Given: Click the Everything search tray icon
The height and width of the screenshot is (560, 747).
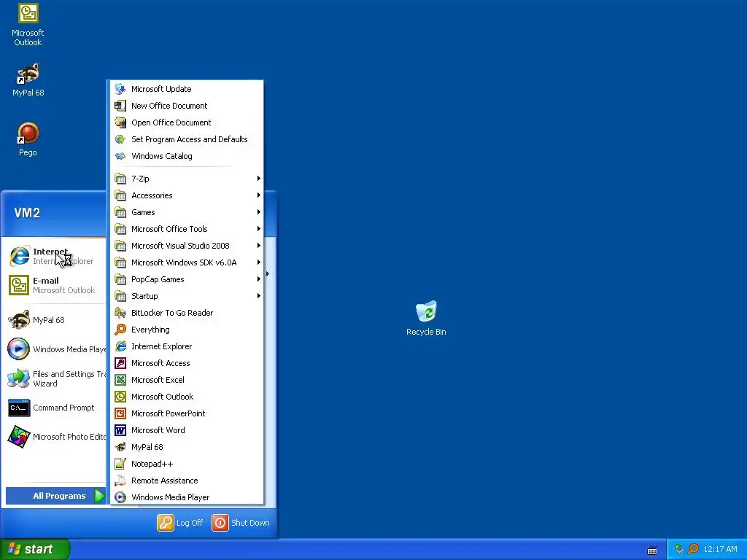Looking at the screenshot, I should 693,549.
